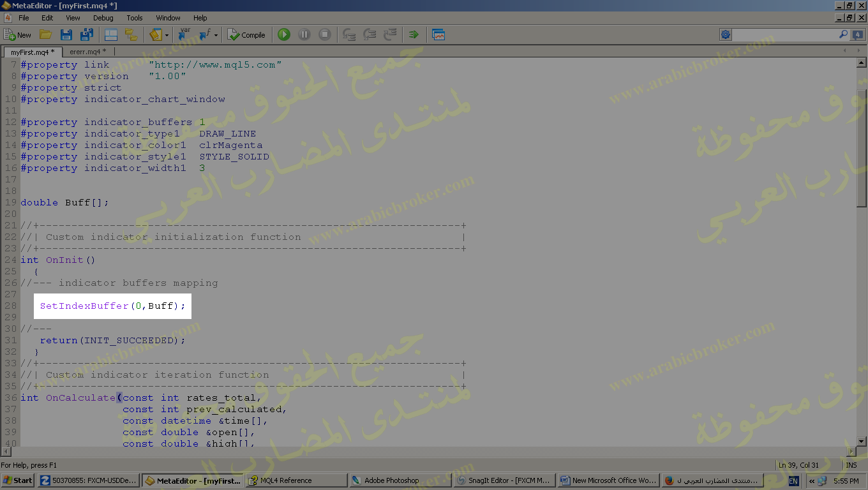The image size is (868, 490).
Task: Switch to the ererr.mq4 tab
Action: pos(88,52)
